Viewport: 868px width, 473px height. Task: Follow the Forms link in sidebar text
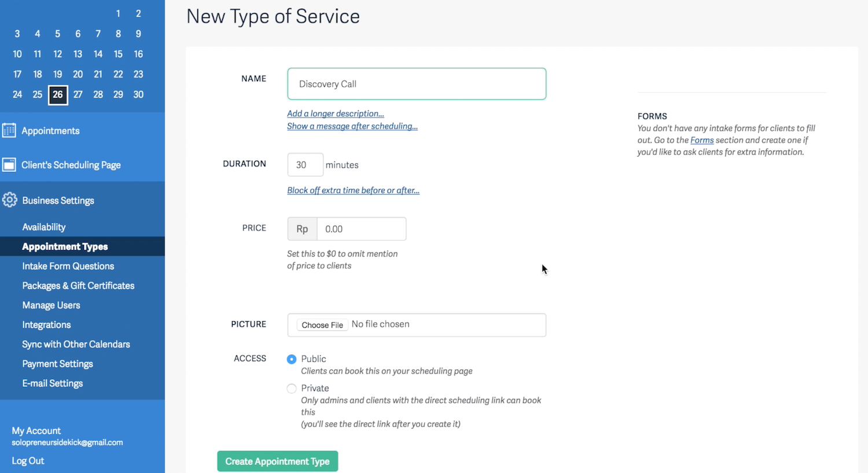[702, 140]
